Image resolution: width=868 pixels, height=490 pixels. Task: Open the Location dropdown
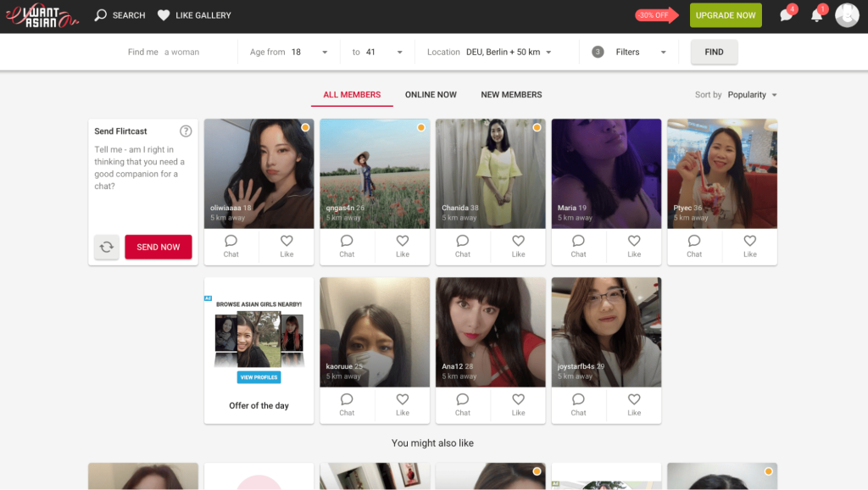point(489,52)
